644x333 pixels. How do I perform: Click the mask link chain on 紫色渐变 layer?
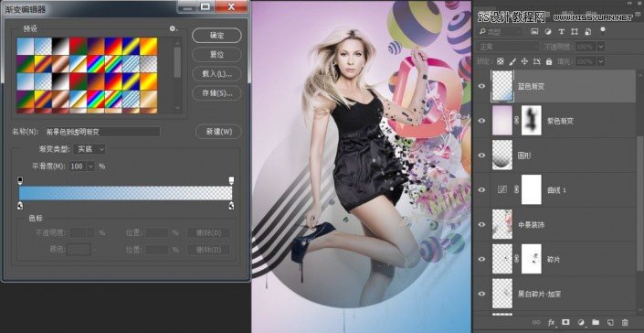517,121
